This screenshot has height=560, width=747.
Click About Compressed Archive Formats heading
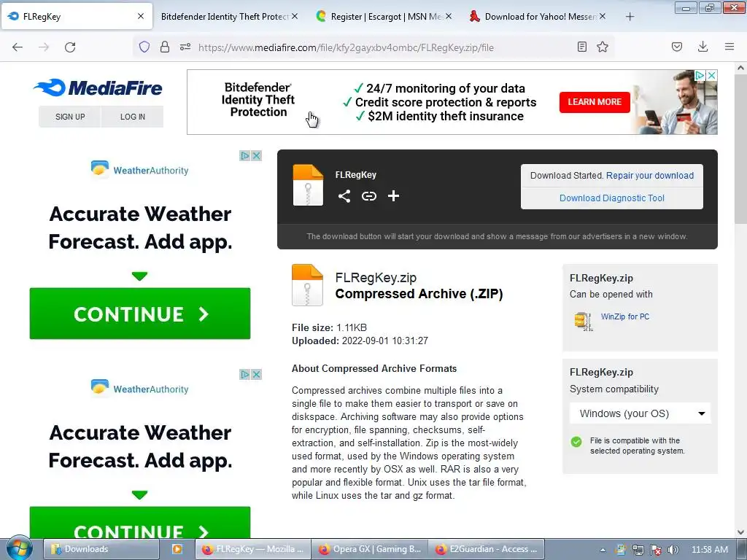coord(374,368)
